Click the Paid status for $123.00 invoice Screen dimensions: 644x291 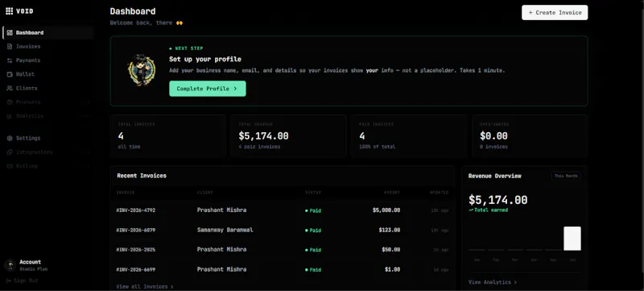[x=313, y=231]
